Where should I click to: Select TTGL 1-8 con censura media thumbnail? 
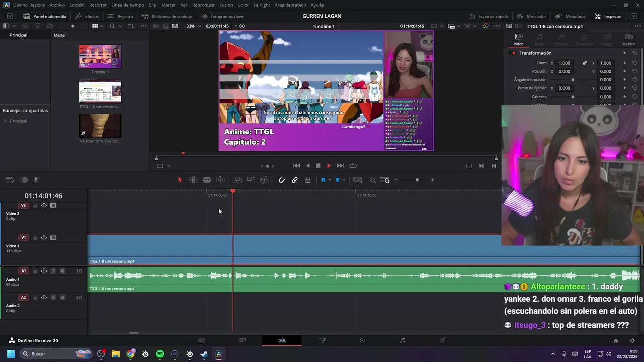[x=100, y=91]
